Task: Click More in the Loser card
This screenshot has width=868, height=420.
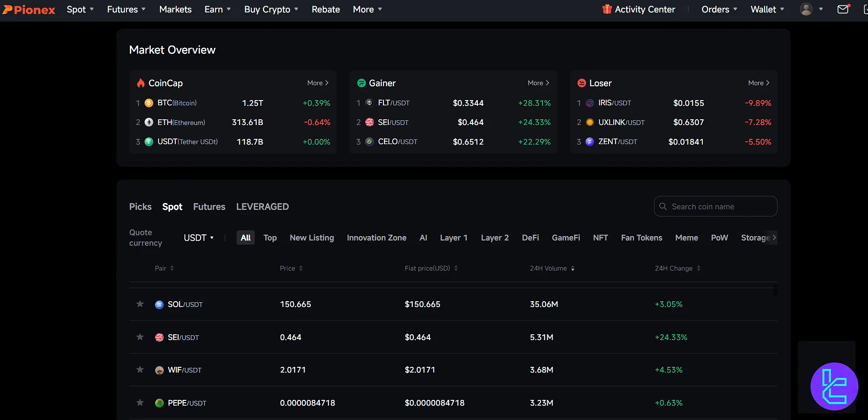Action: coord(759,83)
